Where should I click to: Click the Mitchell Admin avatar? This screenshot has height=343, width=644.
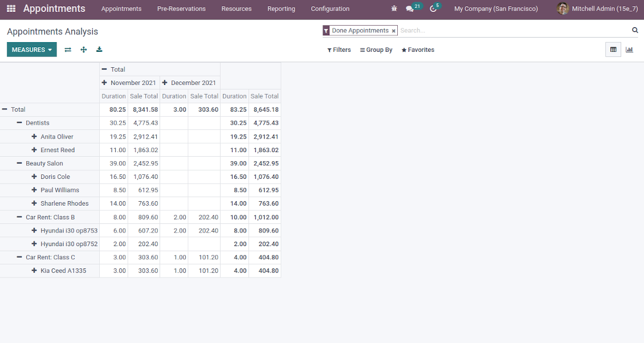coord(563,9)
